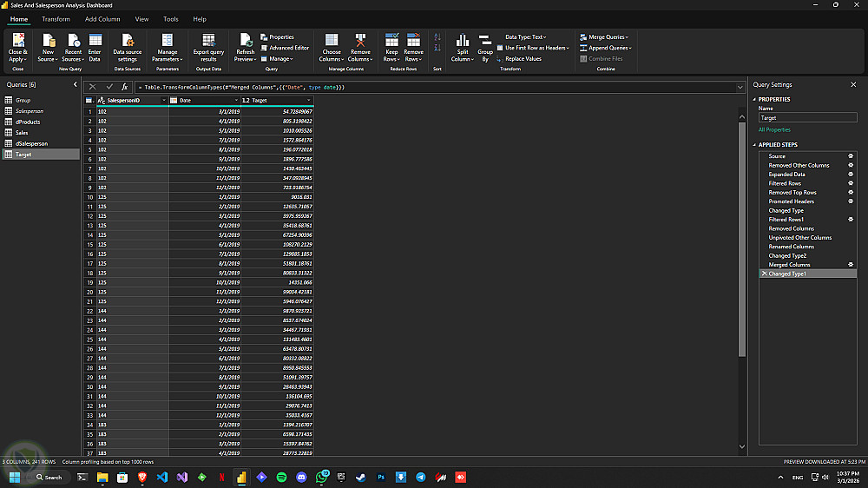Open the Date column filter dropdown

(x=235, y=101)
